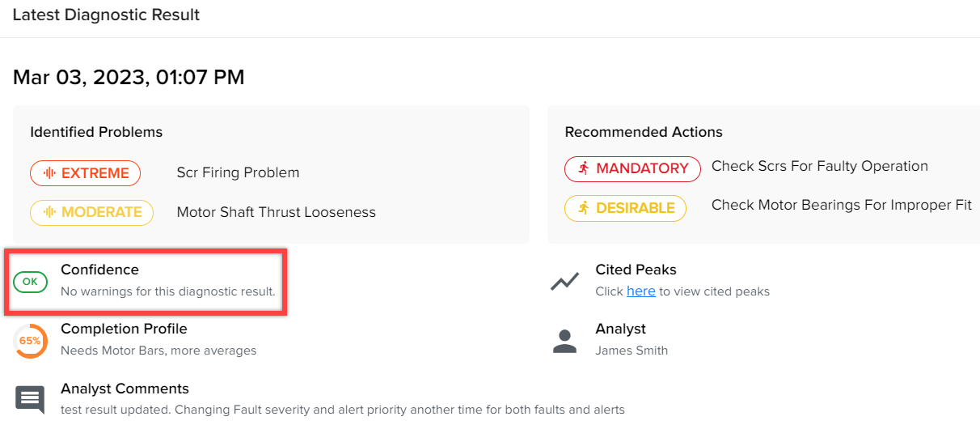
Task: Select the Scr Firing Problem entry
Action: tap(238, 172)
